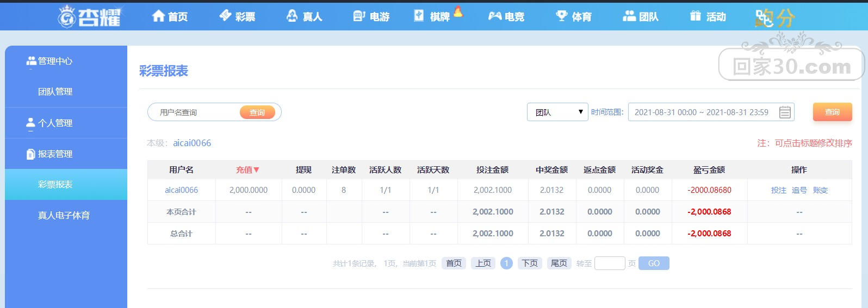Click the aicai0066 link beside 本级
868x308 pixels.
coord(192,143)
